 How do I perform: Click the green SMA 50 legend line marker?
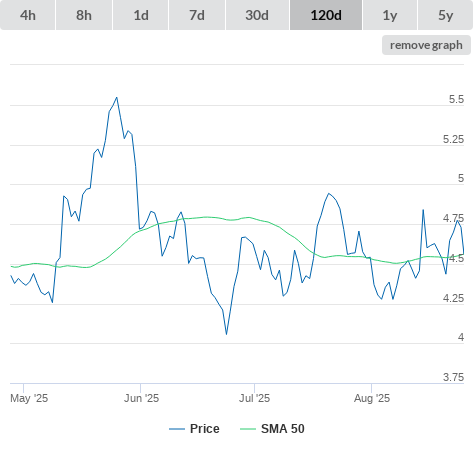coord(248,429)
